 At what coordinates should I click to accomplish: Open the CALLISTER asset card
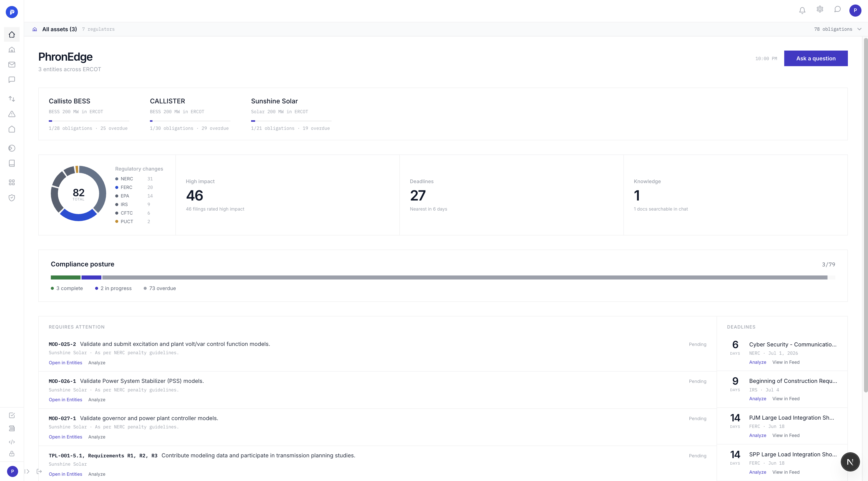pyautogui.click(x=190, y=114)
